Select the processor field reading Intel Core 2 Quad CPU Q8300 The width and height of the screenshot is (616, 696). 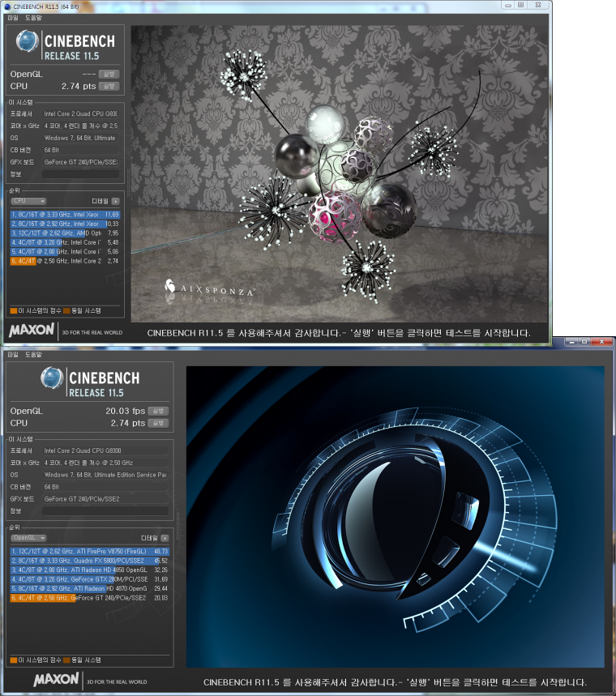(x=105, y=450)
